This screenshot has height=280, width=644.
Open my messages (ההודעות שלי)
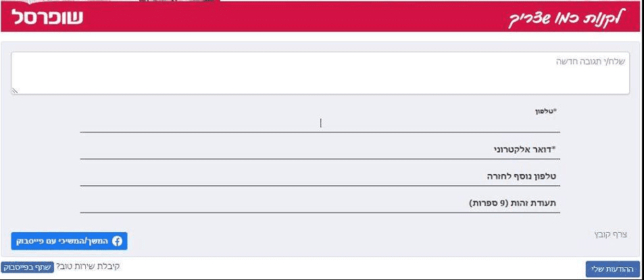[612, 269]
